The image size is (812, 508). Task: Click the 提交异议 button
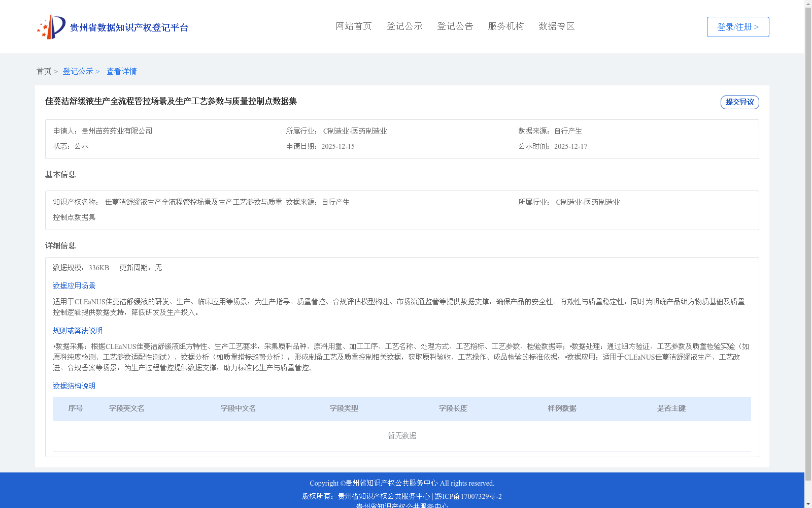[x=740, y=102]
